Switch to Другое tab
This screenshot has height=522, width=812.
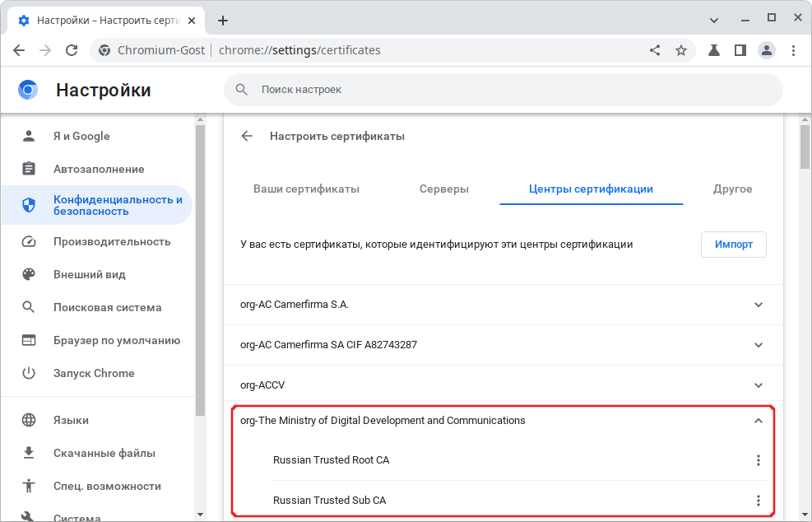[x=732, y=189]
